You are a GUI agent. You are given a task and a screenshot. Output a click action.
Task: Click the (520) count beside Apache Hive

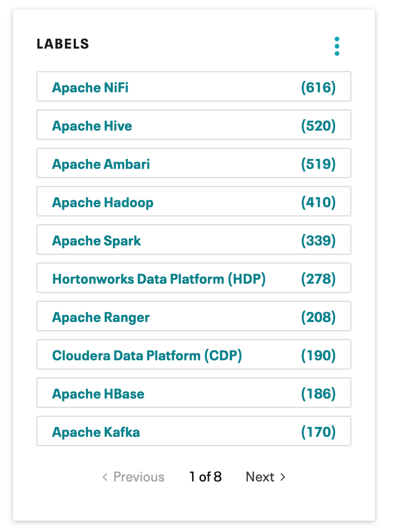pyautogui.click(x=318, y=126)
